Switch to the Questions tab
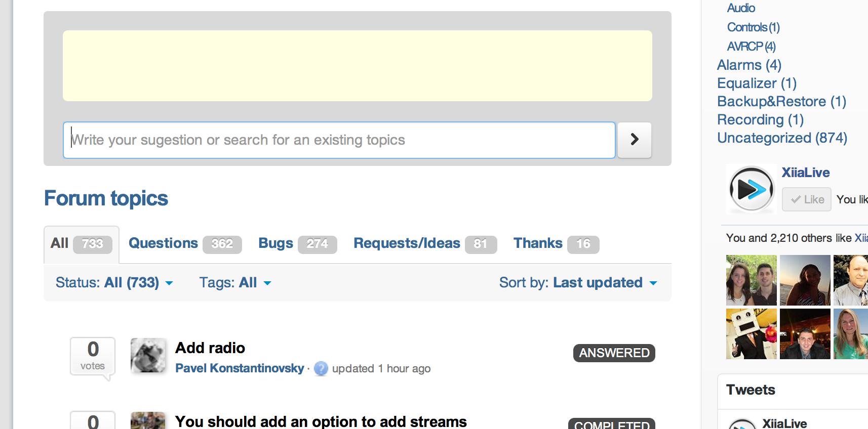 (x=185, y=244)
